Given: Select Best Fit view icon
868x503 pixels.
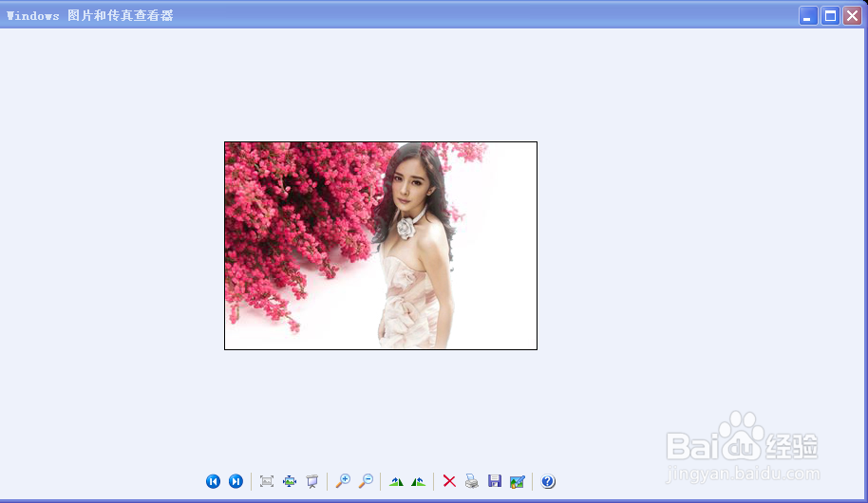Looking at the screenshot, I should (x=267, y=481).
